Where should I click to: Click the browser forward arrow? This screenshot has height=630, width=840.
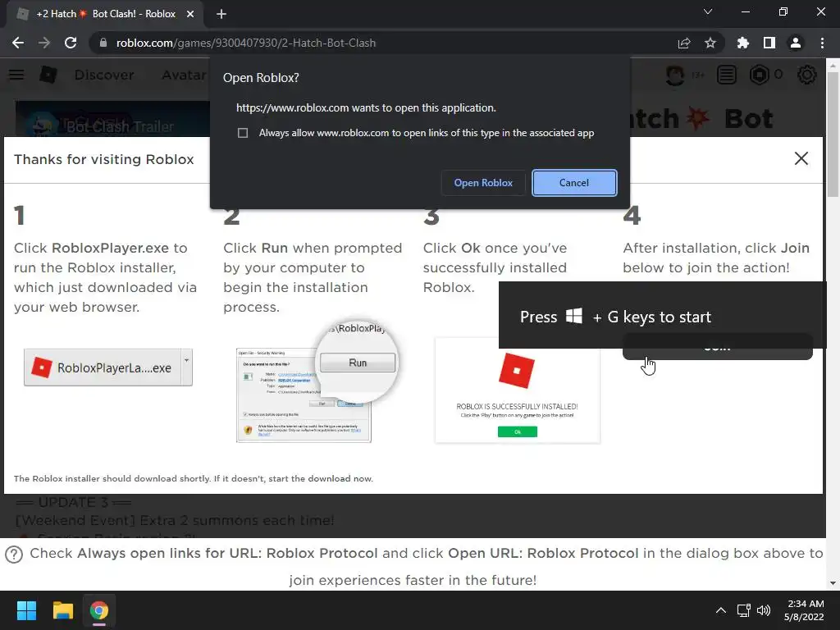pos(44,43)
